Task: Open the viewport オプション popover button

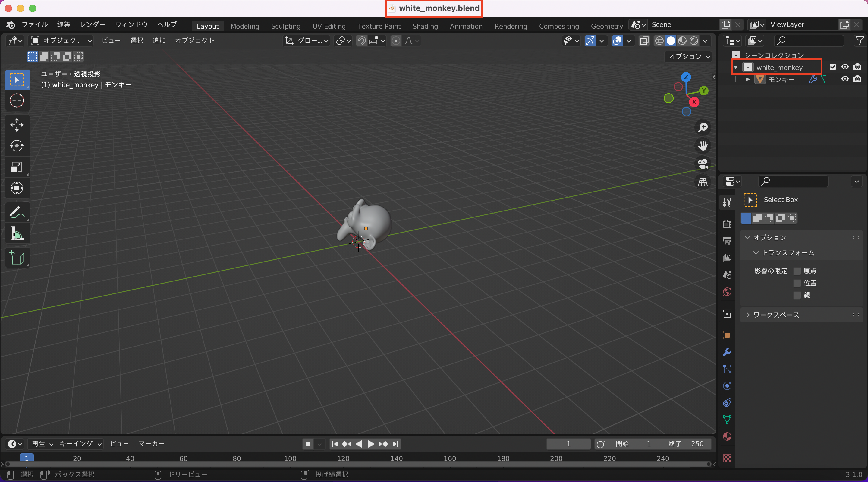Action: 687,57
